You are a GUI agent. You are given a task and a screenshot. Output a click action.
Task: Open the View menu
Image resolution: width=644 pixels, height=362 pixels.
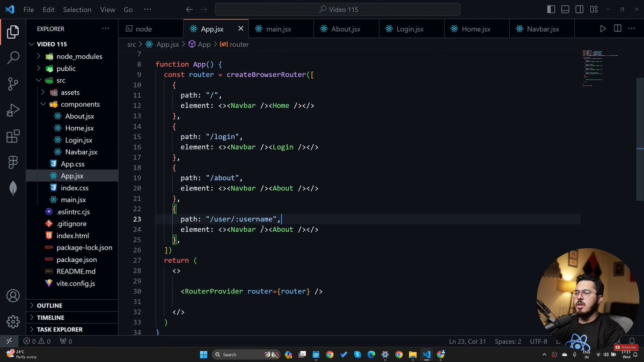(107, 9)
